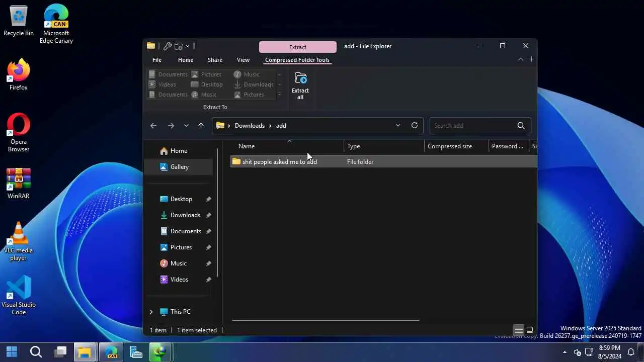Open the Customize Quick Access Toolbar dropdown
This screenshot has height=362, width=644.
pos(187,46)
